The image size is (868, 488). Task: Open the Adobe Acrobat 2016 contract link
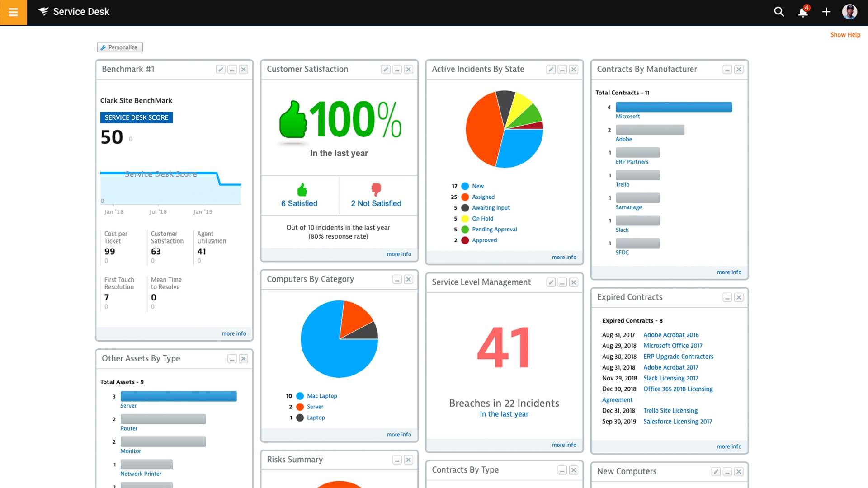click(x=671, y=335)
